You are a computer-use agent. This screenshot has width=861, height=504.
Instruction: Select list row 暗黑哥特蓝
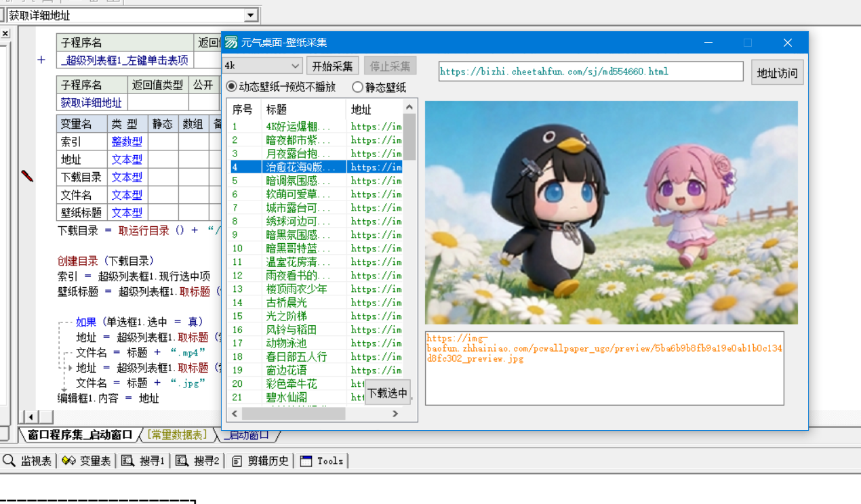point(315,248)
